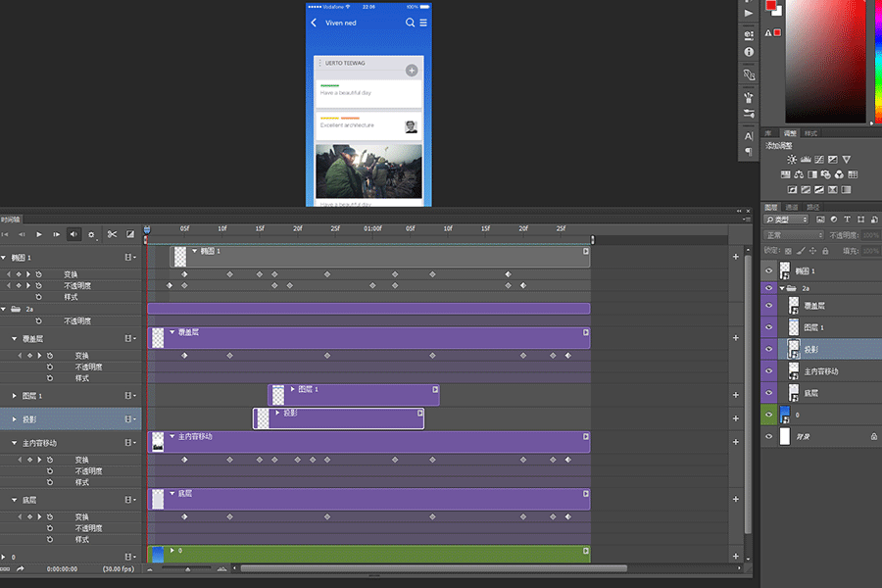882x588 pixels.
Task: Hide the 图层 1 layer in Layers panel
Action: point(769,327)
